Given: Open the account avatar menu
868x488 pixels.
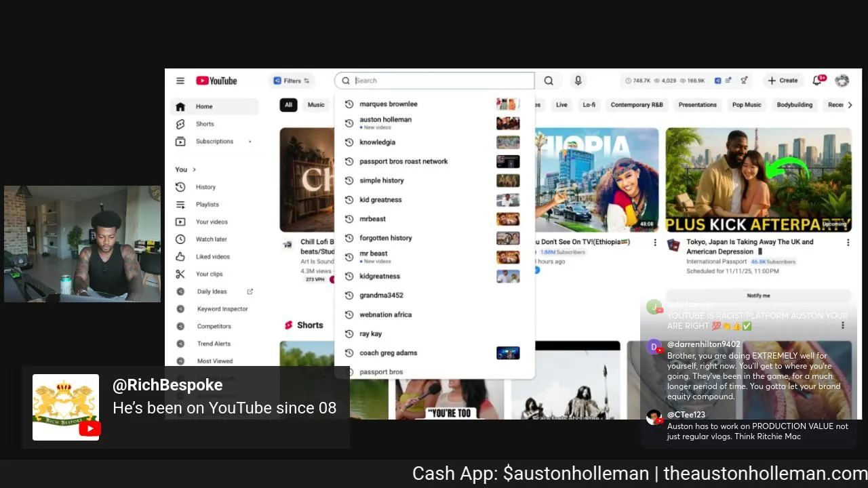Looking at the screenshot, I should (842, 81).
